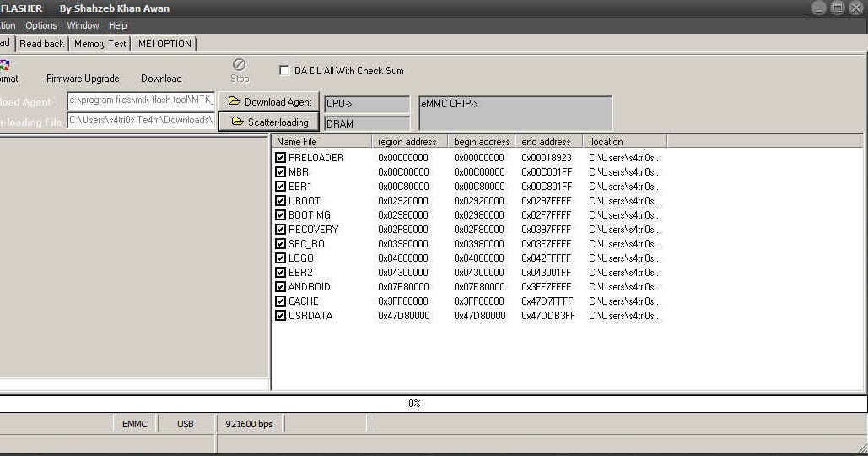Viewport: 868px width, 456px height.
Task: Click the CPU info field
Action: (x=366, y=104)
